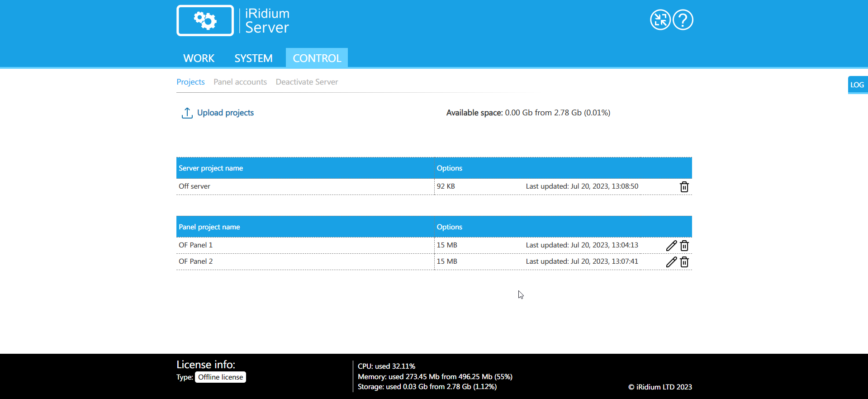This screenshot has width=868, height=399.
Task: Click the Upload projects link
Action: (225, 113)
